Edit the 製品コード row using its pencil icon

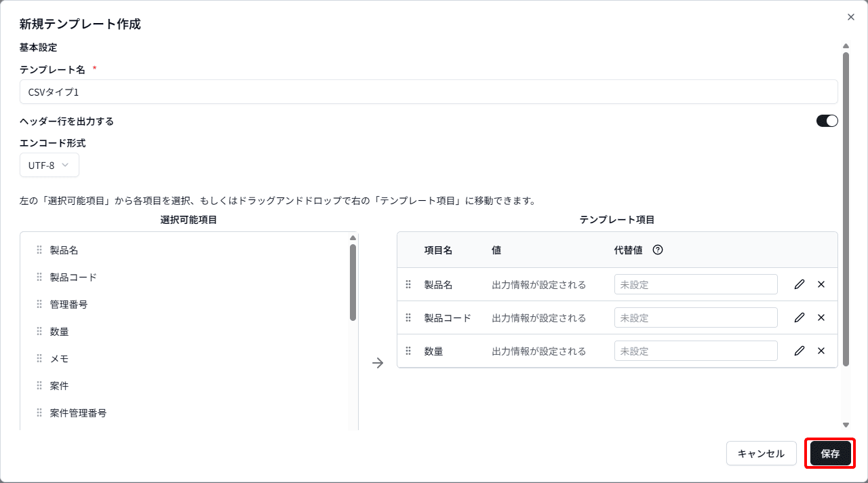[799, 317]
